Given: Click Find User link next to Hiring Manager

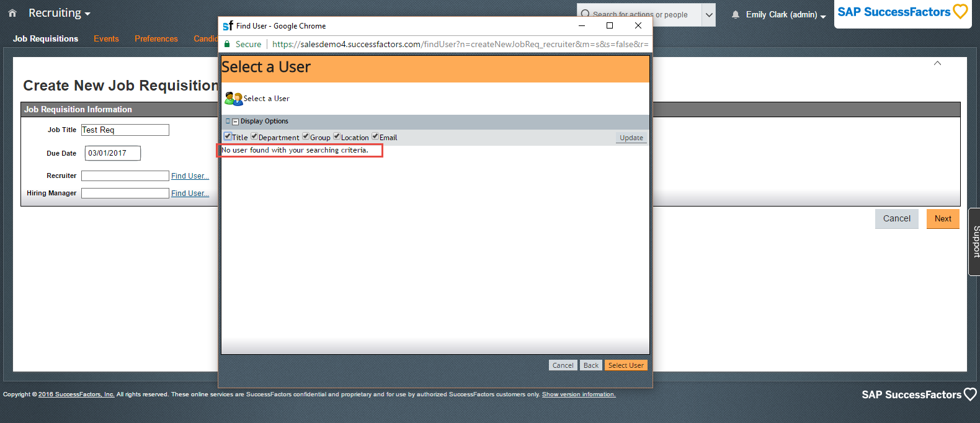Looking at the screenshot, I should point(190,194).
